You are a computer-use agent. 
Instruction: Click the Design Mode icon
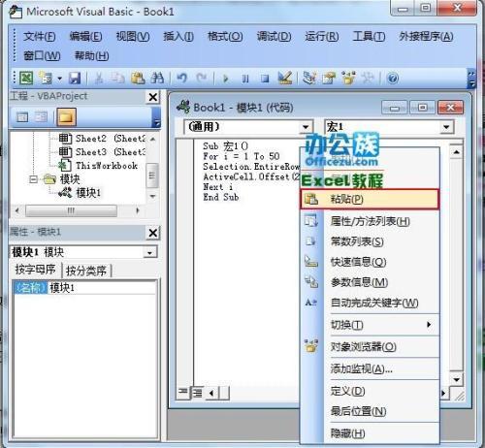coord(285,78)
